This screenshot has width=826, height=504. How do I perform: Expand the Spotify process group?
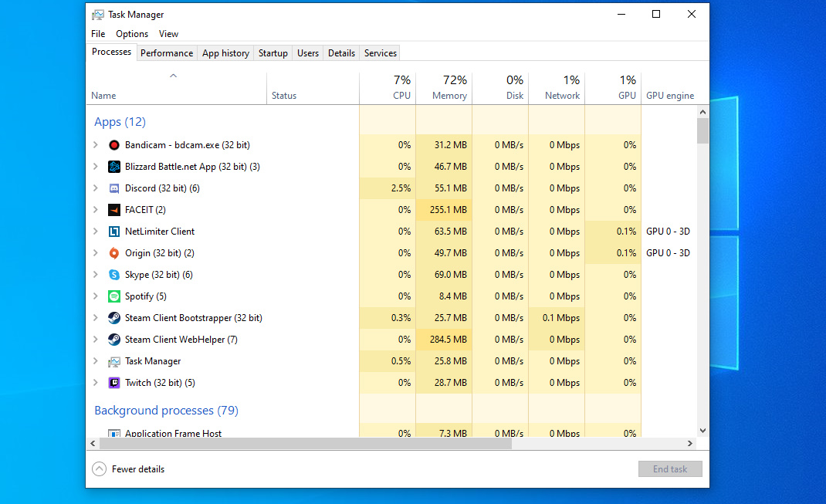pos(96,296)
